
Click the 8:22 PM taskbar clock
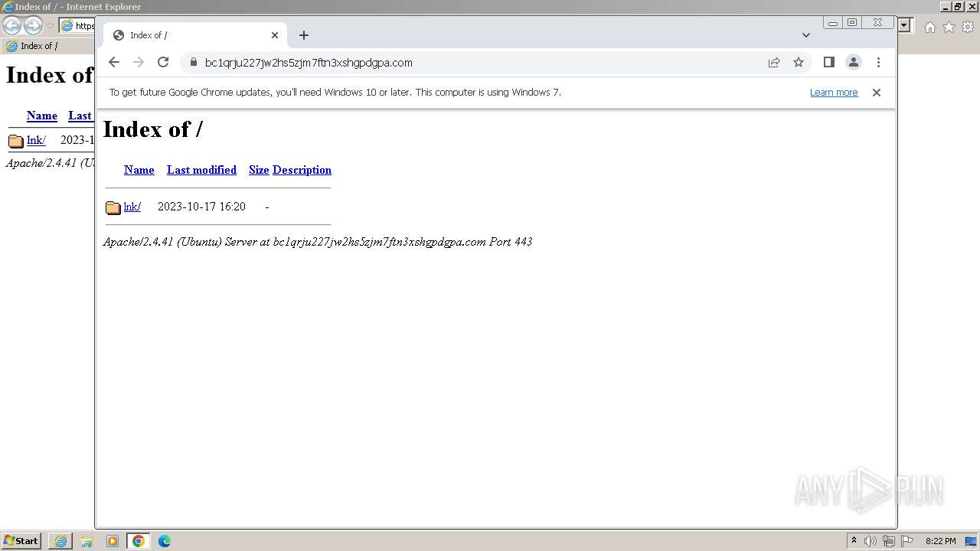point(940,541)
